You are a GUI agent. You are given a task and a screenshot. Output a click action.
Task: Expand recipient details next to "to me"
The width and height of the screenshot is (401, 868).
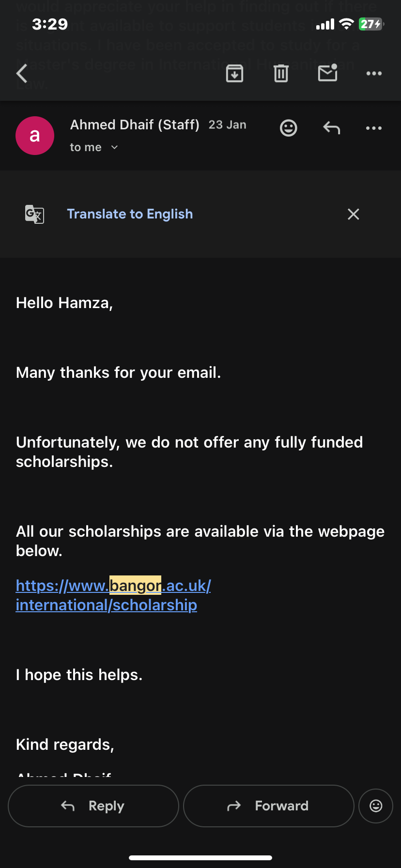click(114, 147)
